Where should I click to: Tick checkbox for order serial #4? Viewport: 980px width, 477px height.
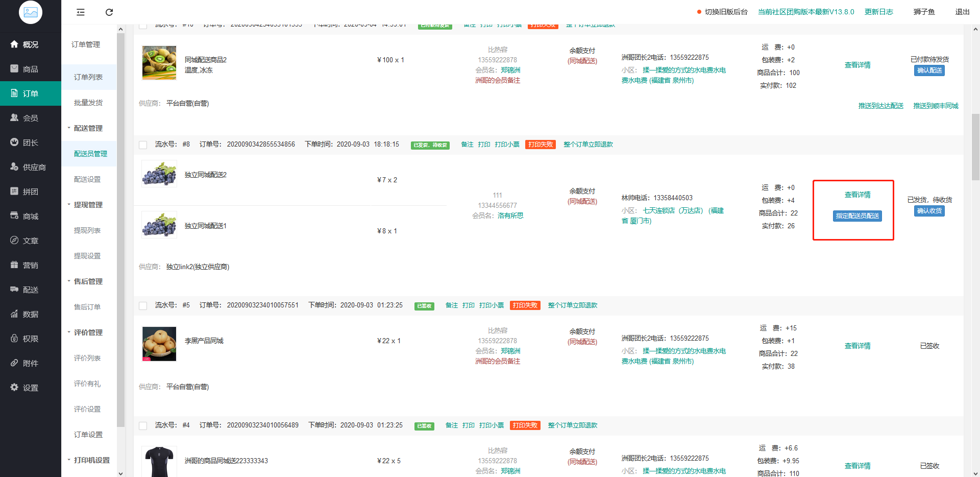click(x=143, y=426)
